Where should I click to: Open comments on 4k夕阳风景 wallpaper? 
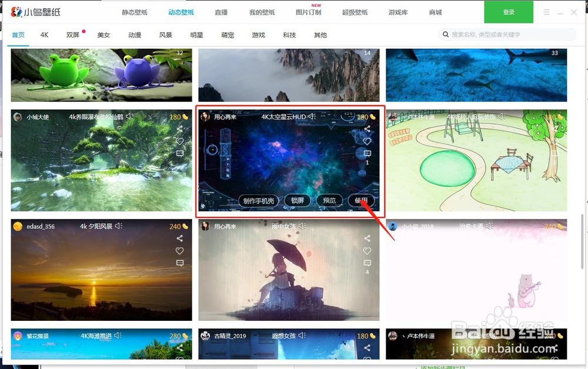click(179, 263)
